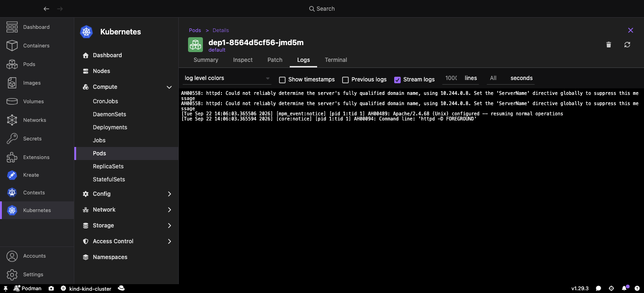Open the Namespaces page
Image resolution: width=644 pixels, height=293 pixels.
(126, 257)
